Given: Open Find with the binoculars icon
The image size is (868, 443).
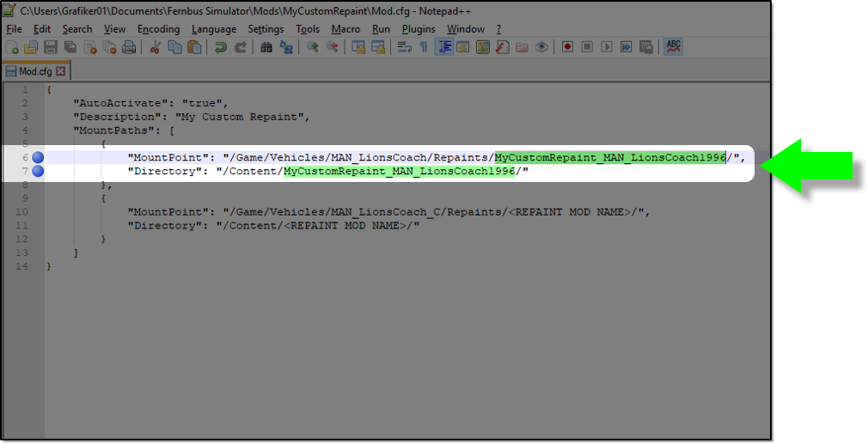Looking at the screenshot, I should point(266,47).
